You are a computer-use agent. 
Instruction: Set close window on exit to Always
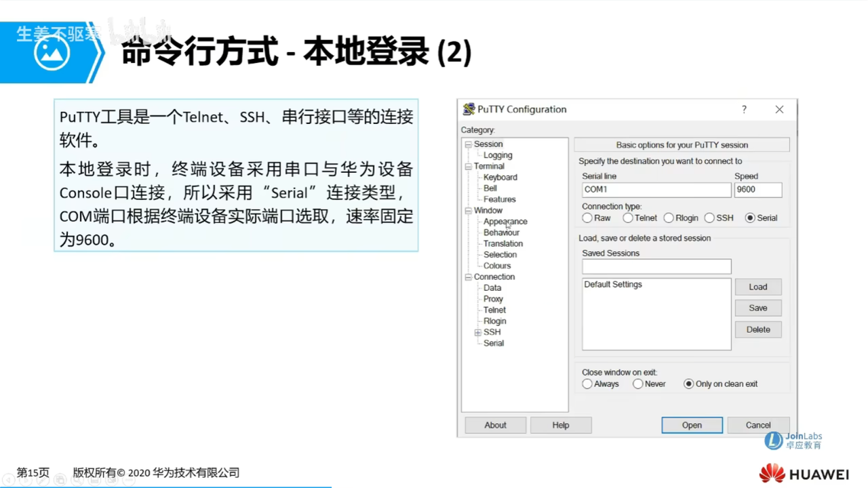(x=587, y=384)
